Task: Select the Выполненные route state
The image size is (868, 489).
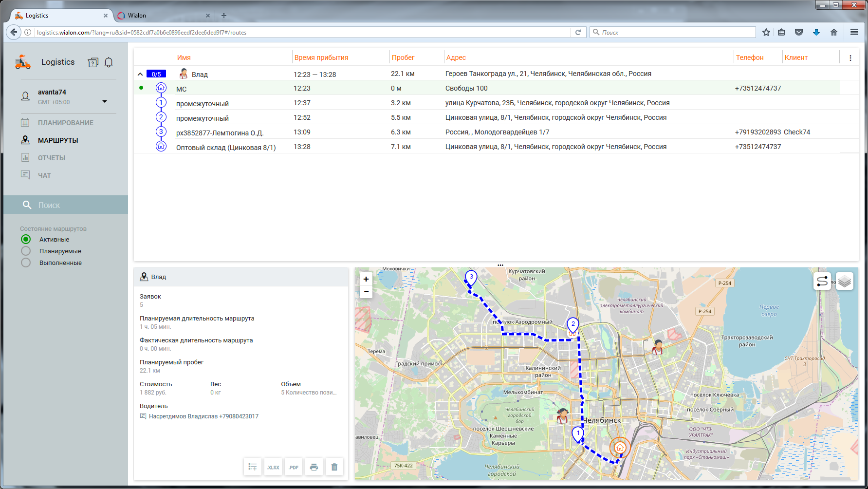Action: 26,263
